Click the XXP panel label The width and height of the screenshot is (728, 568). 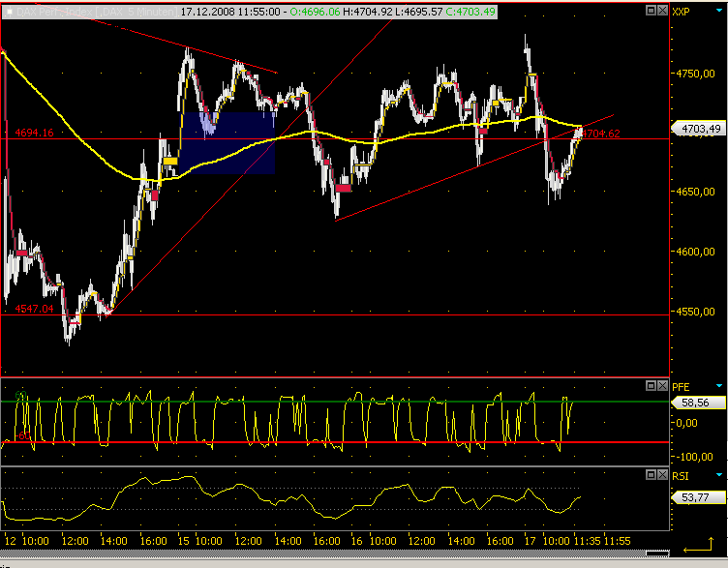[x=681, y=12]
